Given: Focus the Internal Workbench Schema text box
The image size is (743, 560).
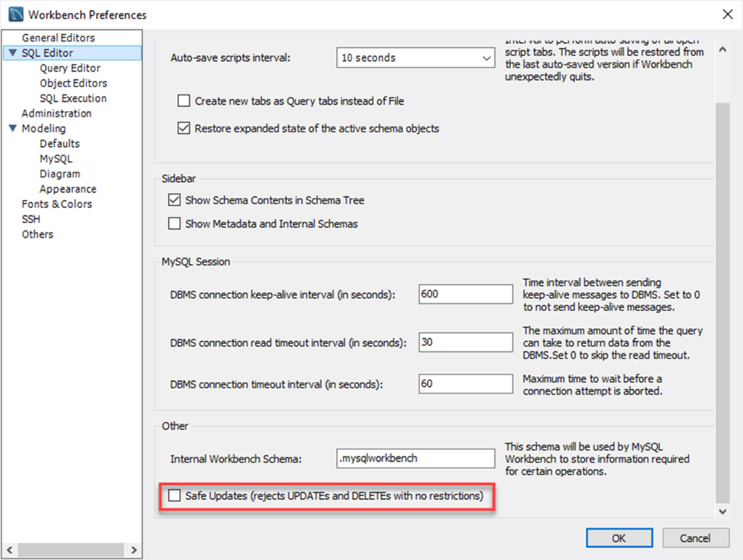Looking at the screenshot, I should coord(415,458).
